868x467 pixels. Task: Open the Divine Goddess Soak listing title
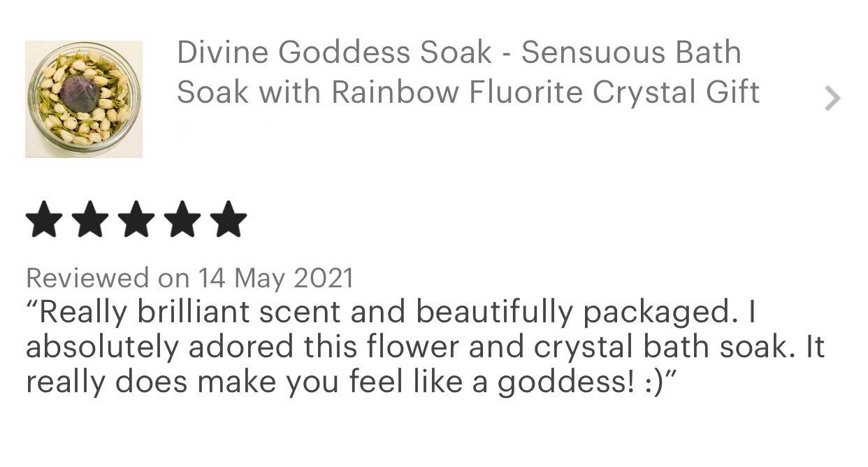pos(334,53)
